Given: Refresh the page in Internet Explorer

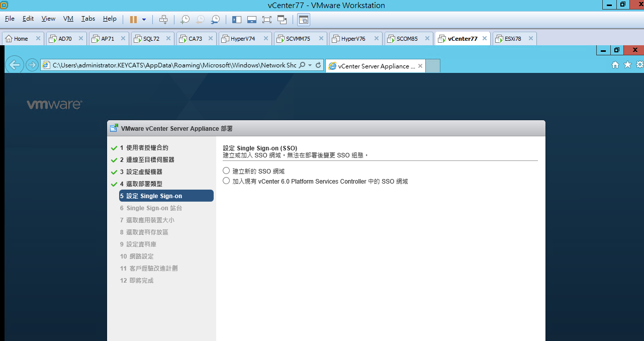Looking at the screenshot, I should click(318, 65).
